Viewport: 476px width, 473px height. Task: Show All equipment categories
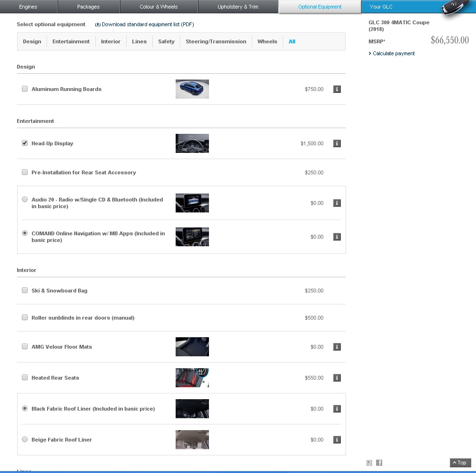point(292,41)
